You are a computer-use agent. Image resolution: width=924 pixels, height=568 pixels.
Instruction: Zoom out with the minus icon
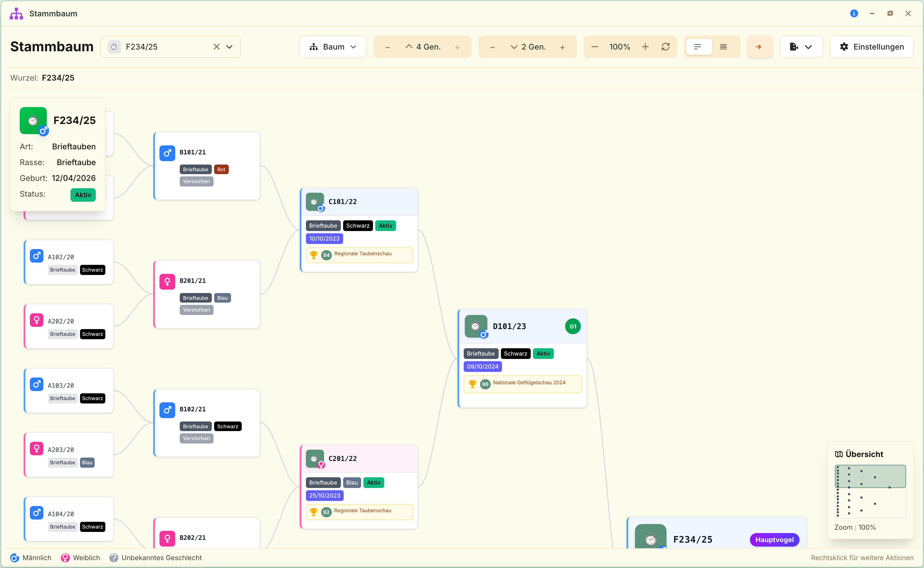[x=595, y=46]
